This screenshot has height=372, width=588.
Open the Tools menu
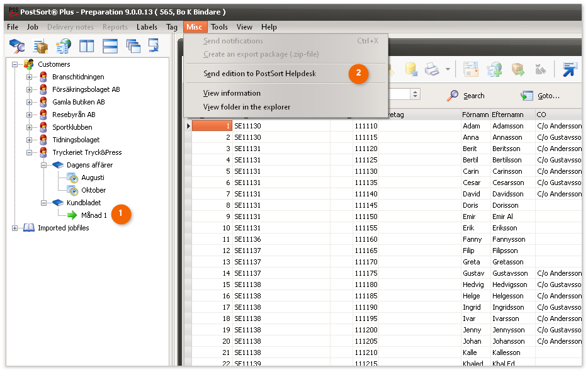click(x=219, y=27)
